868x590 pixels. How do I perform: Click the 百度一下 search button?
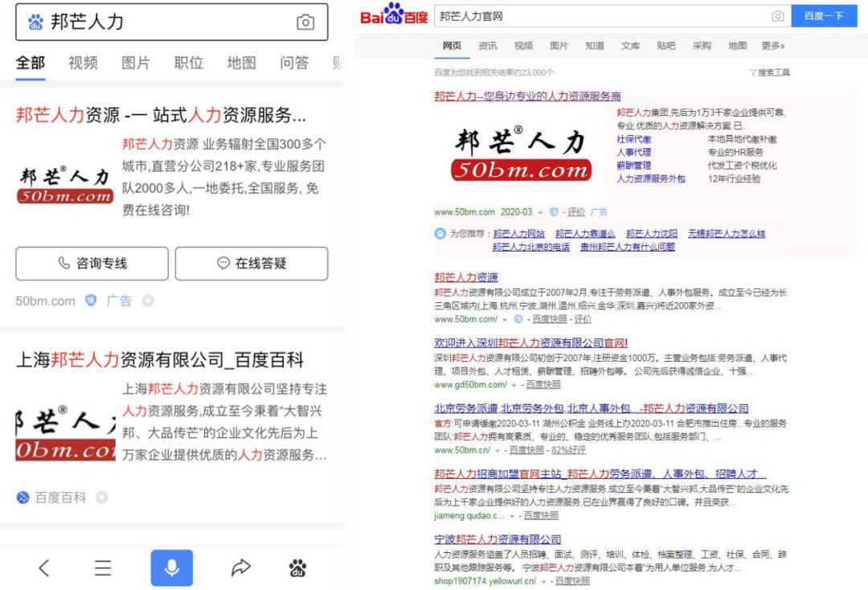click(x=824, y=16)
